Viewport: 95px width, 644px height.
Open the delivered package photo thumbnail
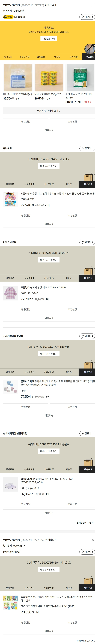[89, 49]
